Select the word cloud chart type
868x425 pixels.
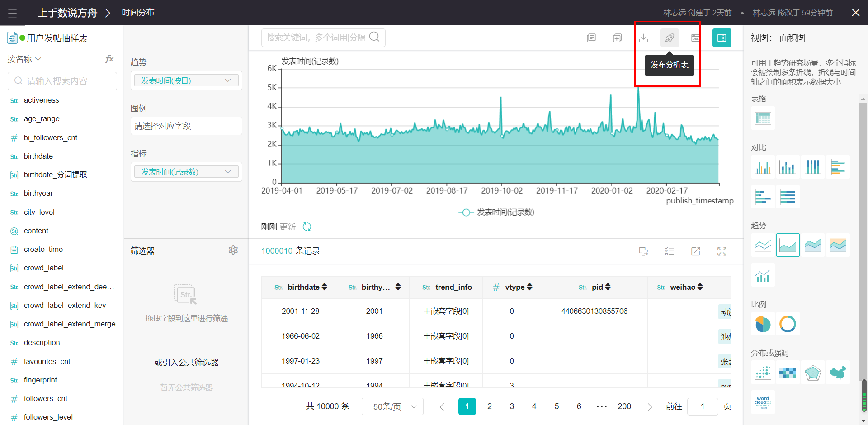coord(763,402)
